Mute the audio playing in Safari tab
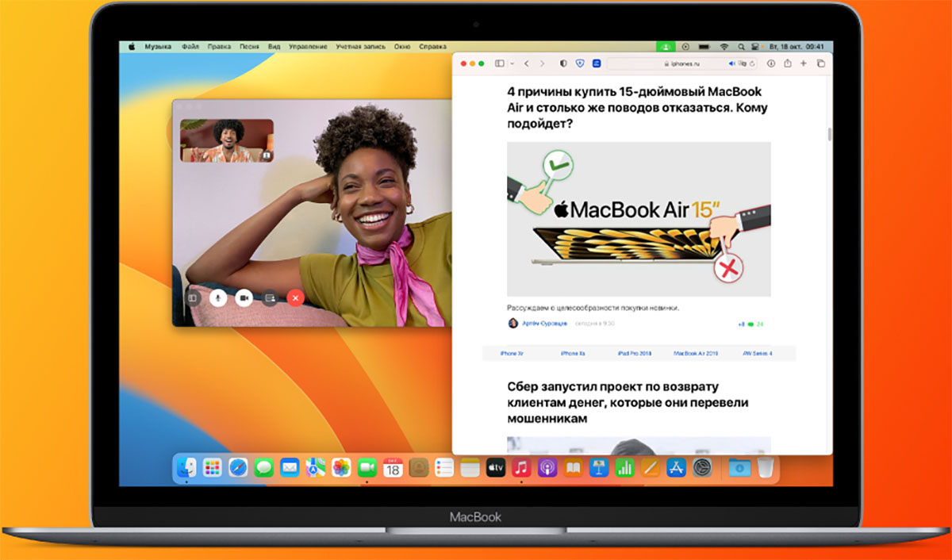Screen dimensions: 952x560 (x=731, y=63)
